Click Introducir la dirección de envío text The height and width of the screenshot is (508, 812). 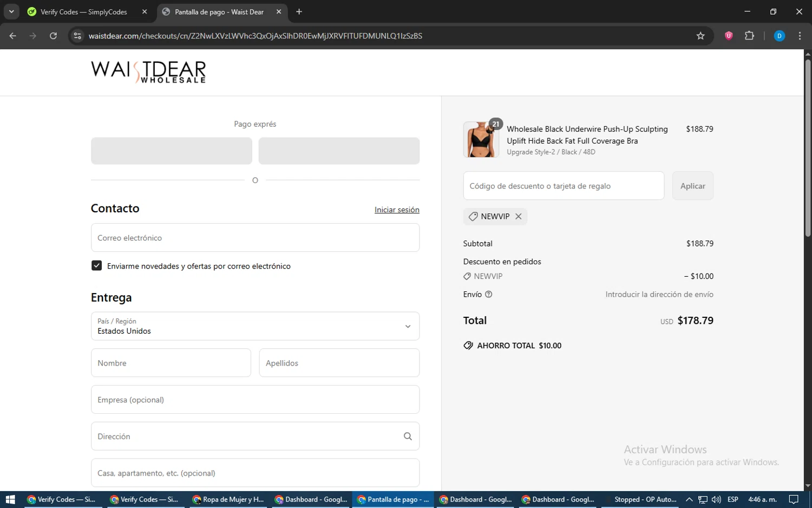[x=659, y=294]
